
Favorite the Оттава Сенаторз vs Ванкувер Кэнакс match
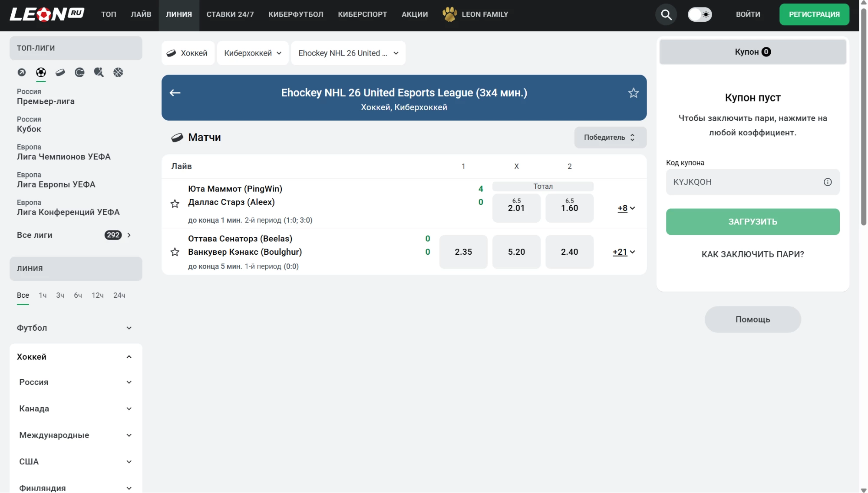(x=175, y=252)
